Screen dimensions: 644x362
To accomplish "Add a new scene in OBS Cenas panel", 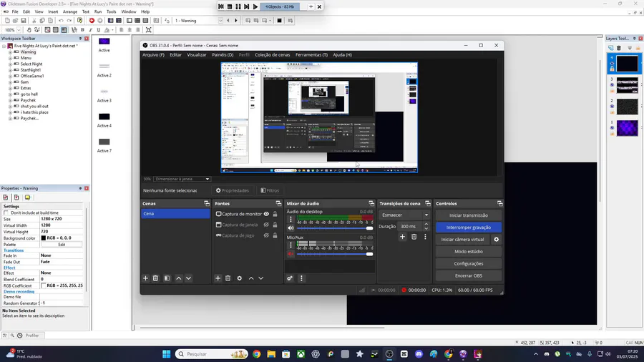I will tap(145, 278).
